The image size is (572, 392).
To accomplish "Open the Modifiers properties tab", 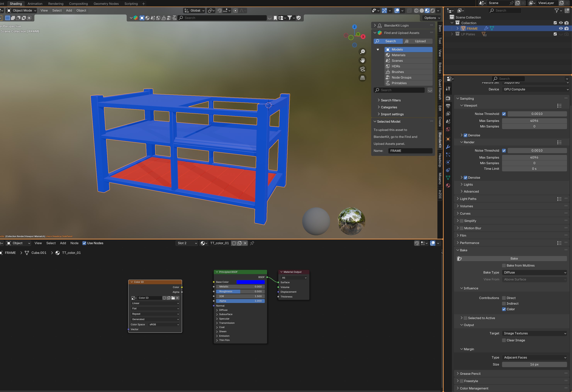I will [x=448, y=147].
